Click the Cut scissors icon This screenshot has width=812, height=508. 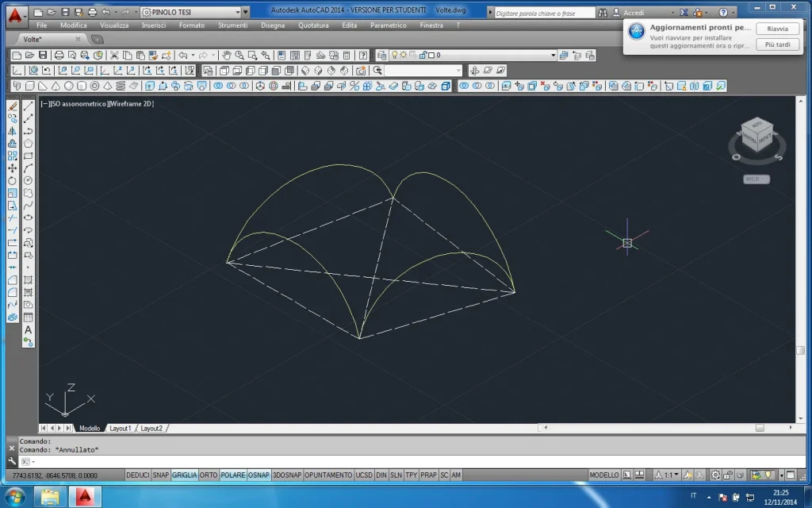[114, 55]
